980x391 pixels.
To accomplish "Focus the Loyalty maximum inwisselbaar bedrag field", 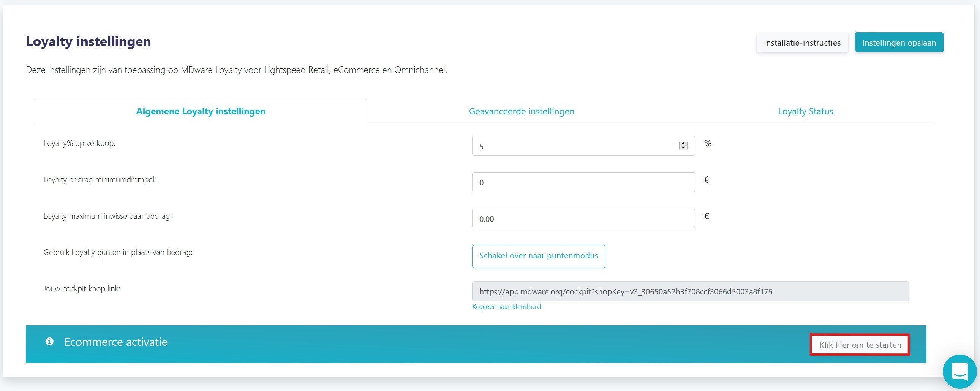I will pos(583,219).
